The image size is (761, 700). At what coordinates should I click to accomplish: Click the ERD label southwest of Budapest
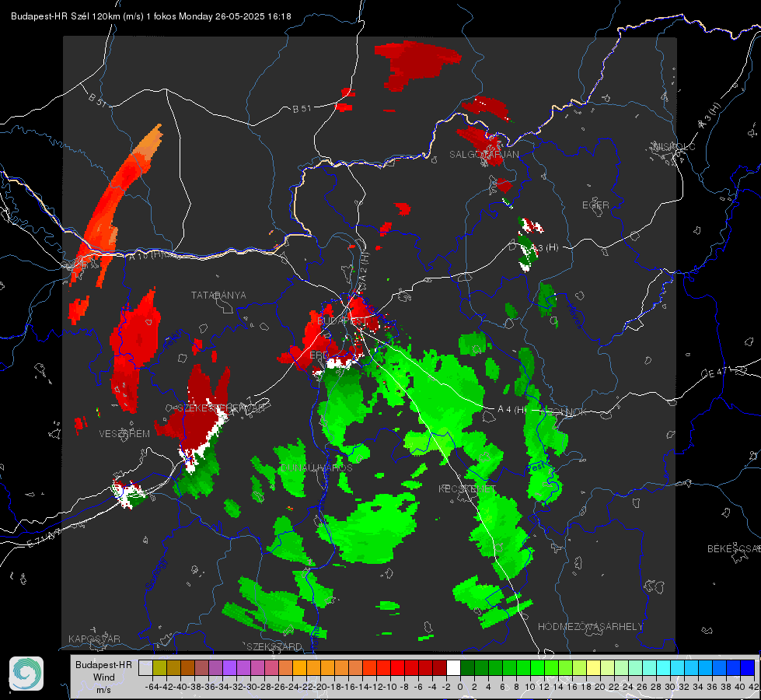319,355
